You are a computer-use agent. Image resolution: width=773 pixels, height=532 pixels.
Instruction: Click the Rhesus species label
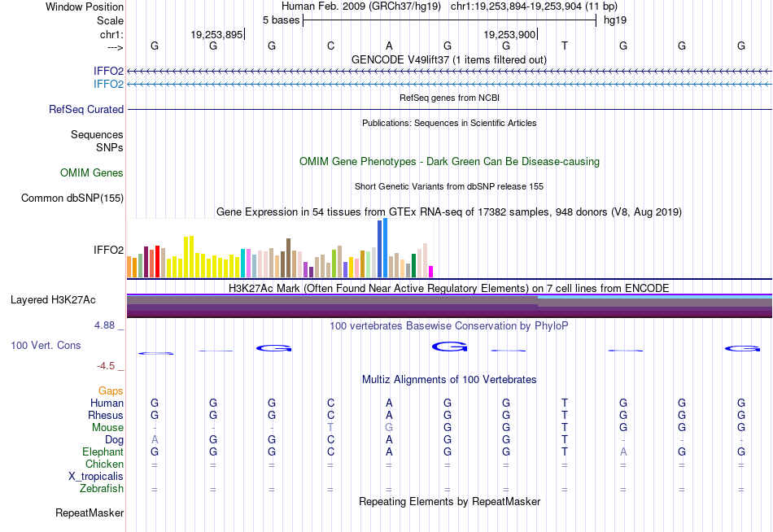pos(106,415)
